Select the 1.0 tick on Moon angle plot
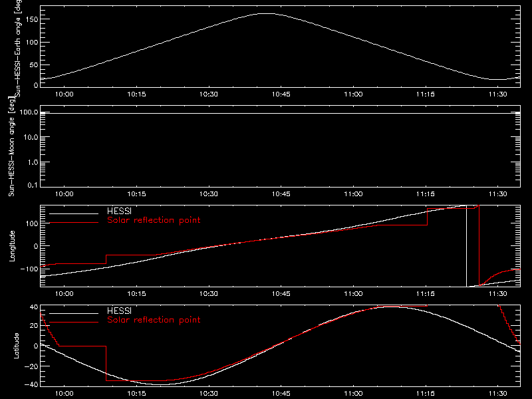The height and width of the screenshot is (399, 532). (x=33, y=162)
